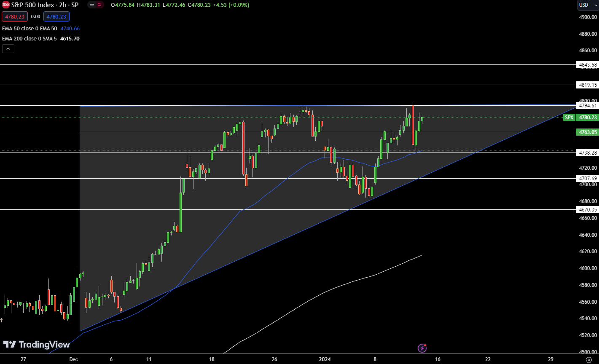The height and width of the screenshot is (364, 599).
Task: Click the 4540.00 price axis tick
Action: 588,318
